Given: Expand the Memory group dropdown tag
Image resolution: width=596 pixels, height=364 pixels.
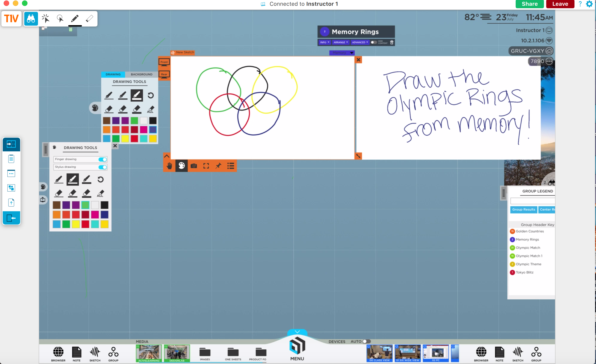Looking at the screenshot, I should coord(342,53).
